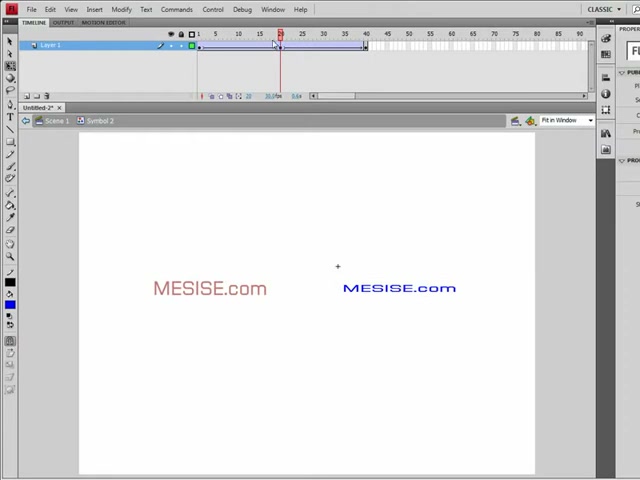Viewport: 640px width, 480px height.
Task: Select the Subselection tool
Action: (x=10, y=54)
